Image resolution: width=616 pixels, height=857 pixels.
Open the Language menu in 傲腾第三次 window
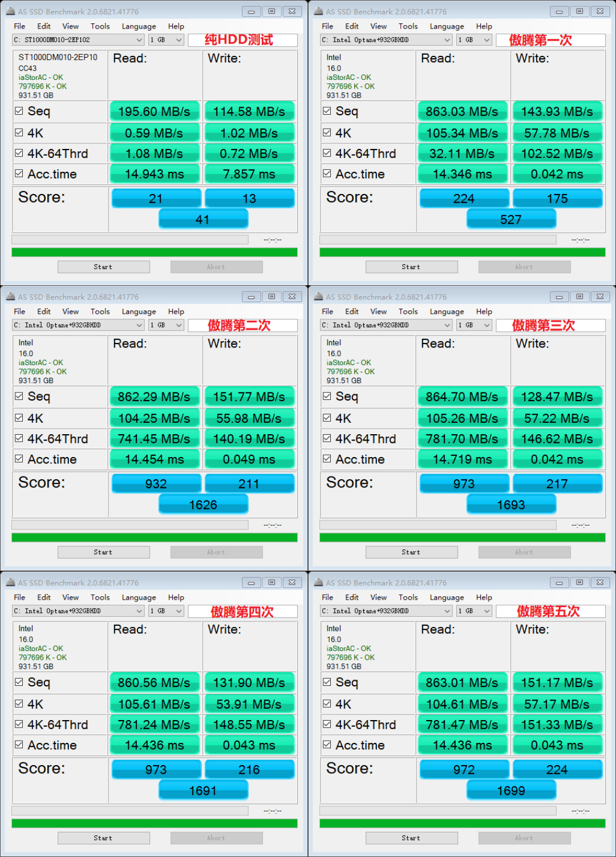click(447, 312)
